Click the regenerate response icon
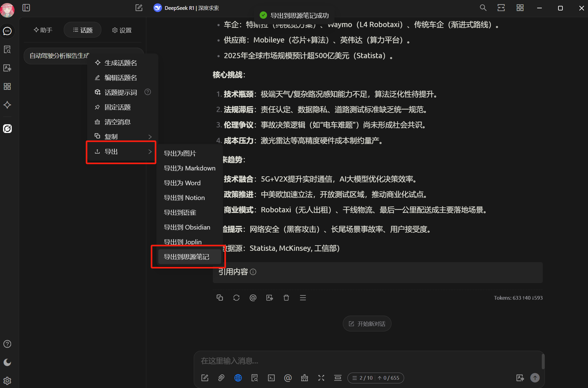This screenshot has width=588, height=388. 236,298
